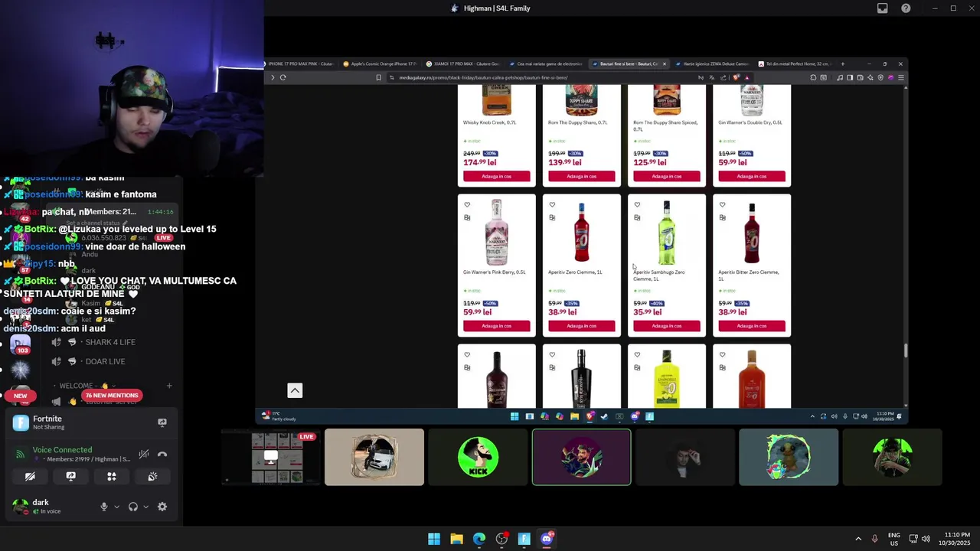The width and height of the screenshot is (980, 551).
Task: Open Gin Warner's Pink Berry bottle image
Action: pos(496,232)
